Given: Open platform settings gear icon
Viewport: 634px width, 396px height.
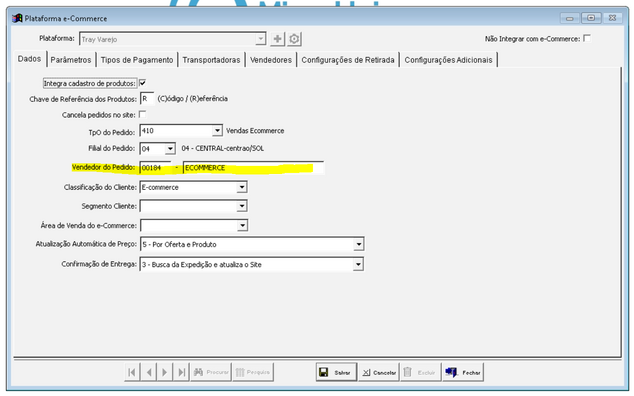Looking at the screenshot, I should (x=294, y=39).
